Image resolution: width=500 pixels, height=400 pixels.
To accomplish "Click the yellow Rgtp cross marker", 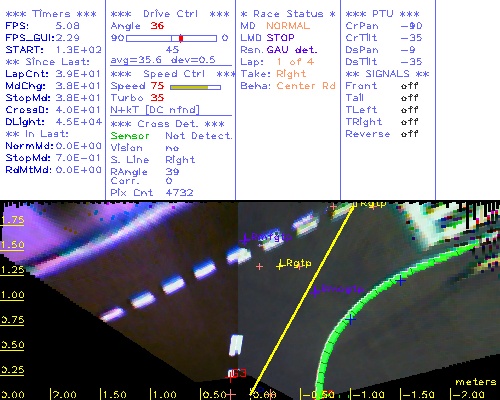I will (280, 266).
